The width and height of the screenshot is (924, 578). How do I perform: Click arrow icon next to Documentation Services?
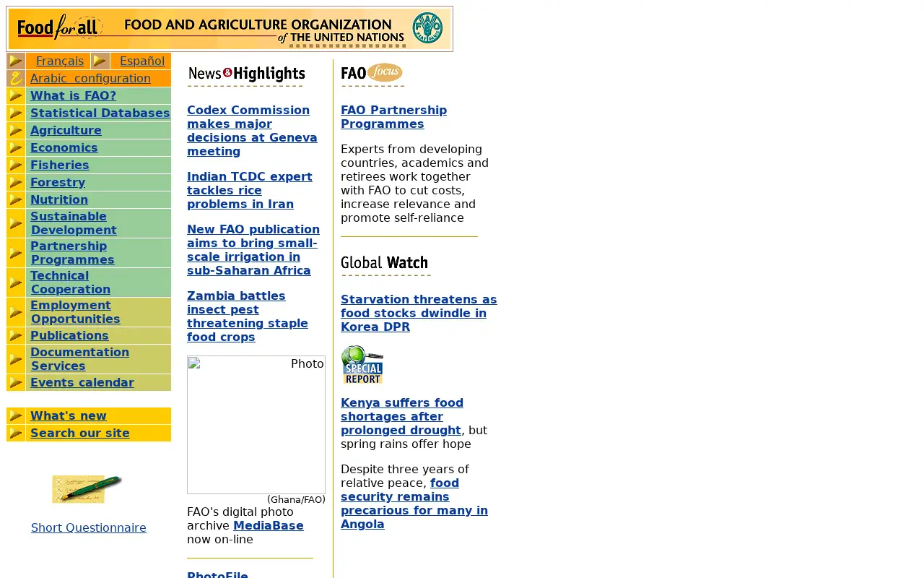16,359
